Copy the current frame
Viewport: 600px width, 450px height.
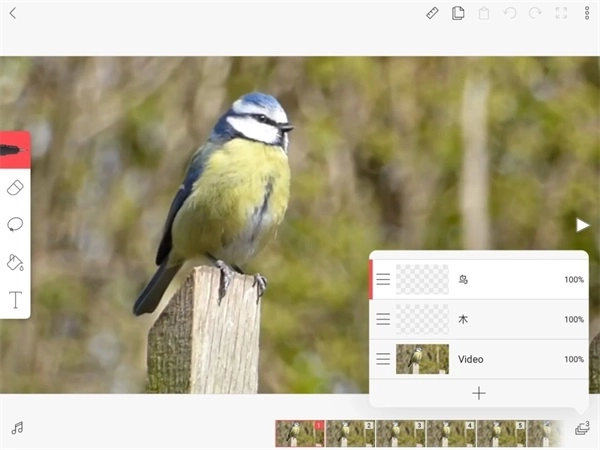[x=458, y=13]
